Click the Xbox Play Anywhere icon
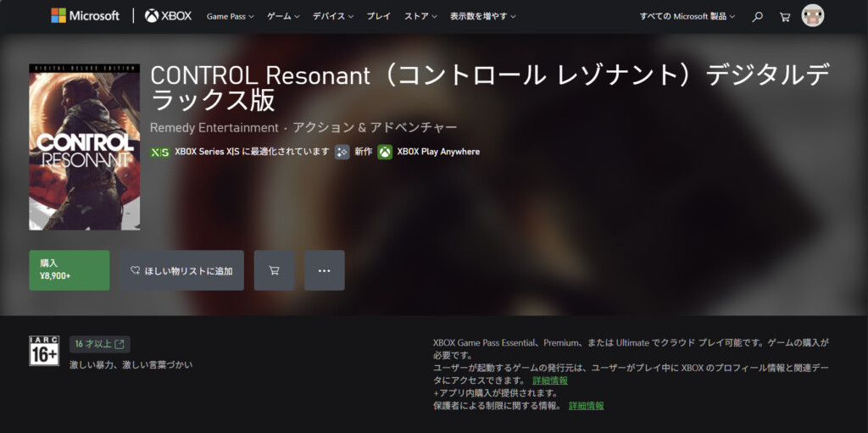 tap(385, 153)
